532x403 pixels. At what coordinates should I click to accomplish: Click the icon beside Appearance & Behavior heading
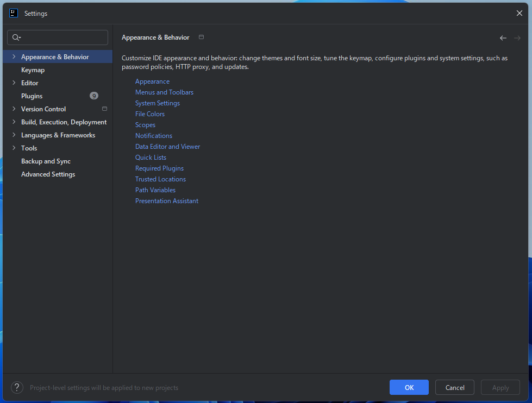tap(201, 37)
